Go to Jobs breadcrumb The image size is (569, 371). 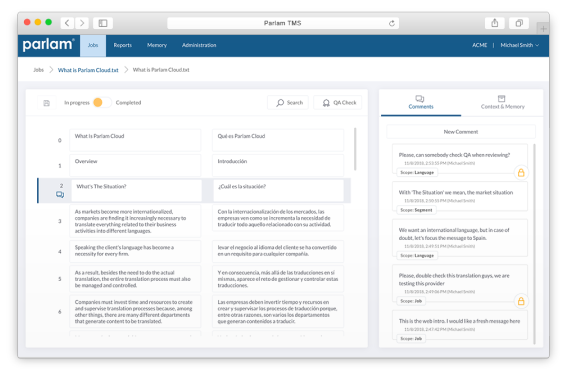tap(38, 70)
